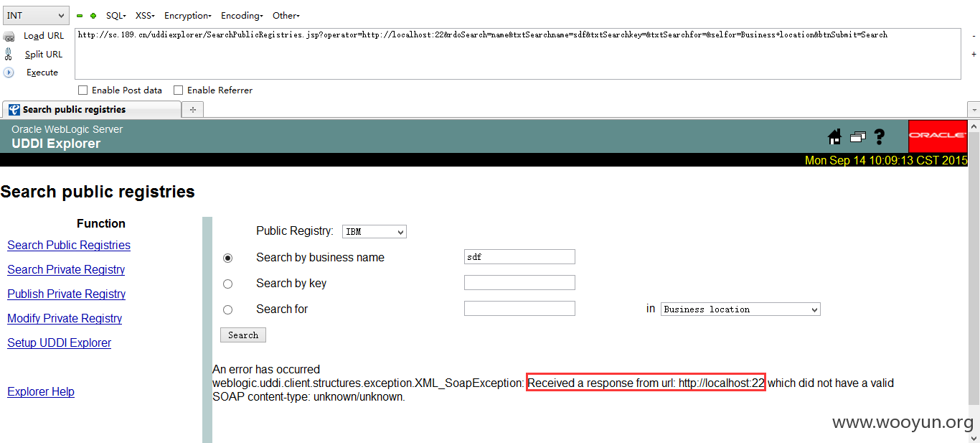Click the Execute play icon
980x443 pixels.
(x=9, y=73)
